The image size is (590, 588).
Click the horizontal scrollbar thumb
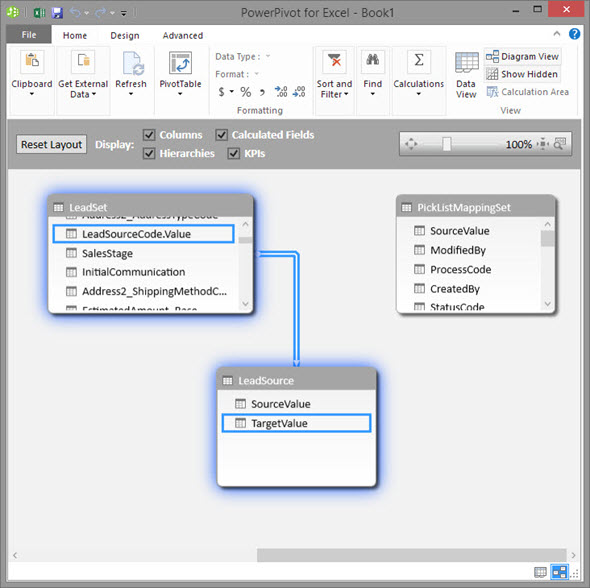(x=412, y=555)
